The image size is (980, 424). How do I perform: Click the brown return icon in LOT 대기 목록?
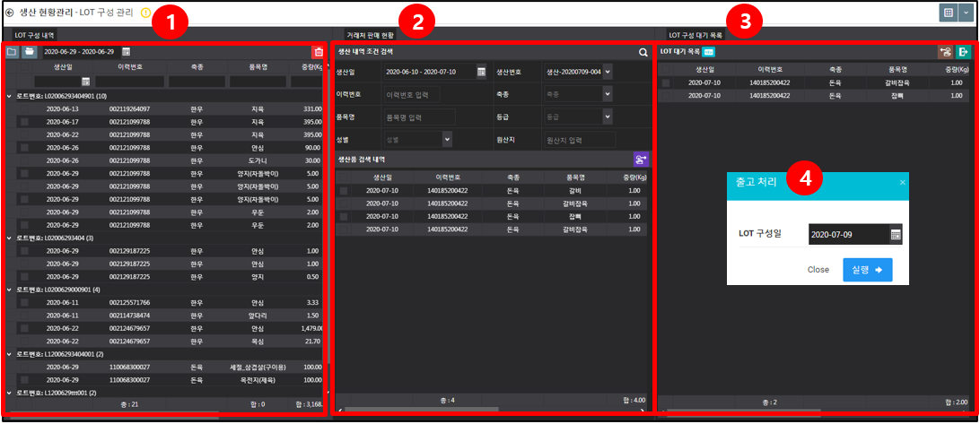click(x=945, y=52)
